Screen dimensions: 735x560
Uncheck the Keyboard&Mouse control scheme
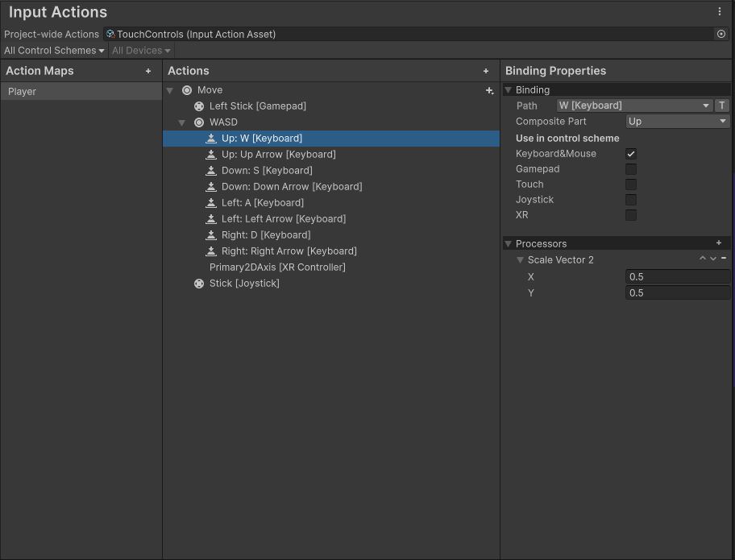[631, 154]
